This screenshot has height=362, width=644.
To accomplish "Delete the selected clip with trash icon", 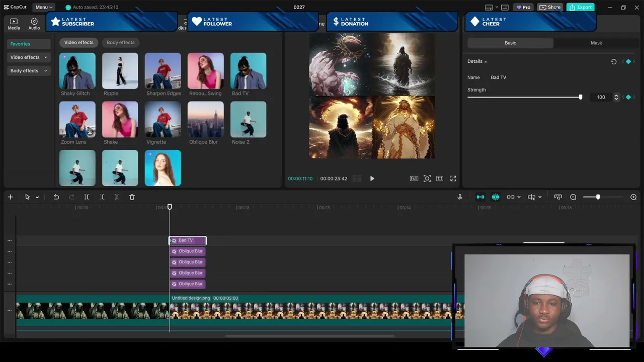I will click(x=132, y=197).
